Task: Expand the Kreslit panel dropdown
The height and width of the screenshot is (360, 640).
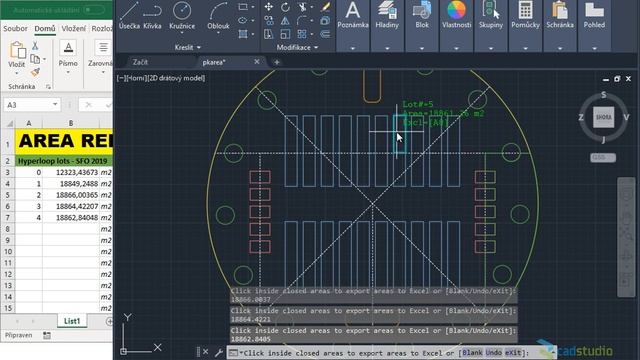Action: pyautogui.click(x=187, y=47)
